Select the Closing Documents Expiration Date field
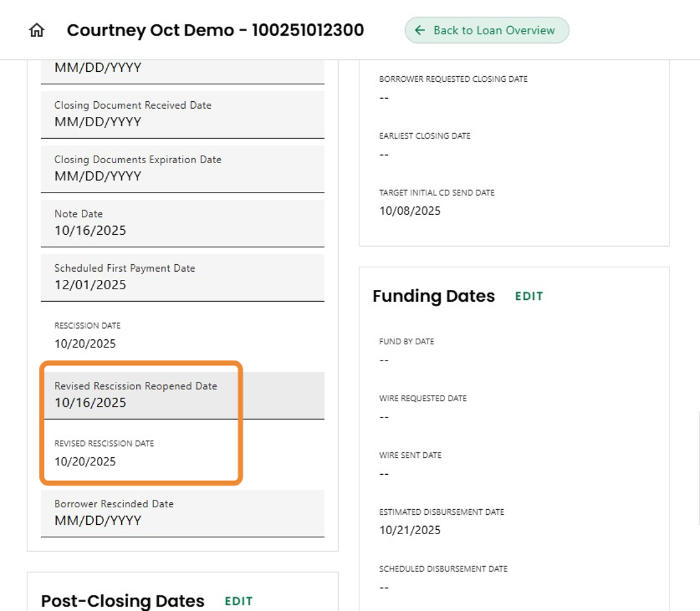The width and height of the screenshot is (700, 611). (x=182, y=169)
